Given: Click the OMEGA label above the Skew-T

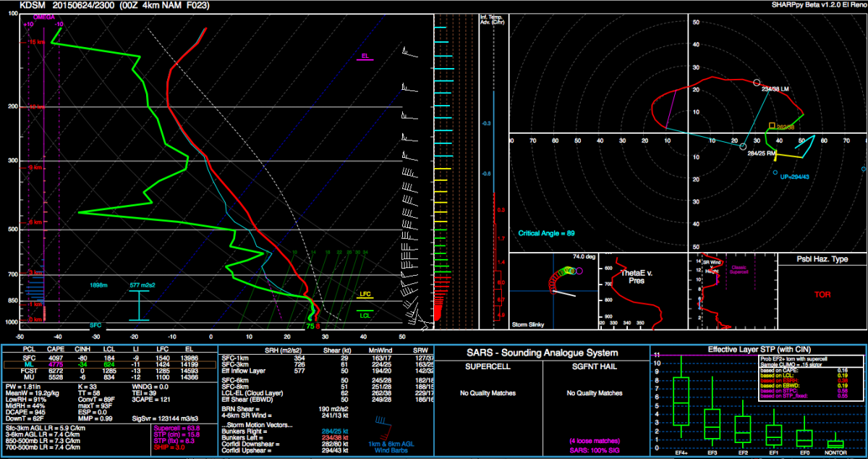Looking at the screenshot, I should pos(44,17).
